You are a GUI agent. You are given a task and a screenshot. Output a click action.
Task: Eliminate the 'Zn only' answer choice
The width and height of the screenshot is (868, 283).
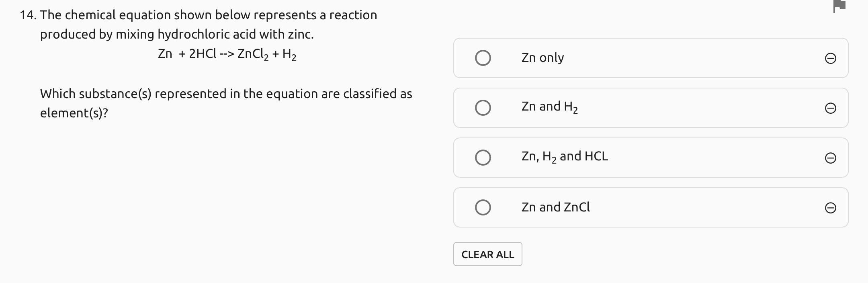[x=830, y=59]
